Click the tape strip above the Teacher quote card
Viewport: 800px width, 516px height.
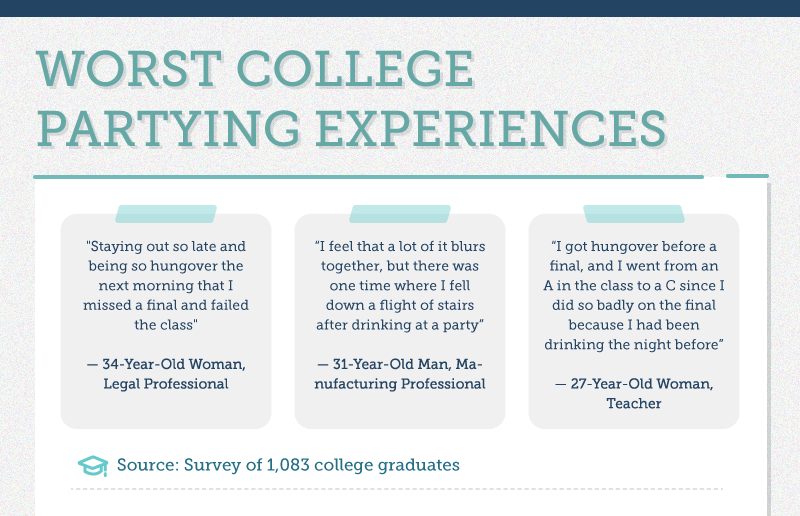pyautogui.click(x=634, y=214)
